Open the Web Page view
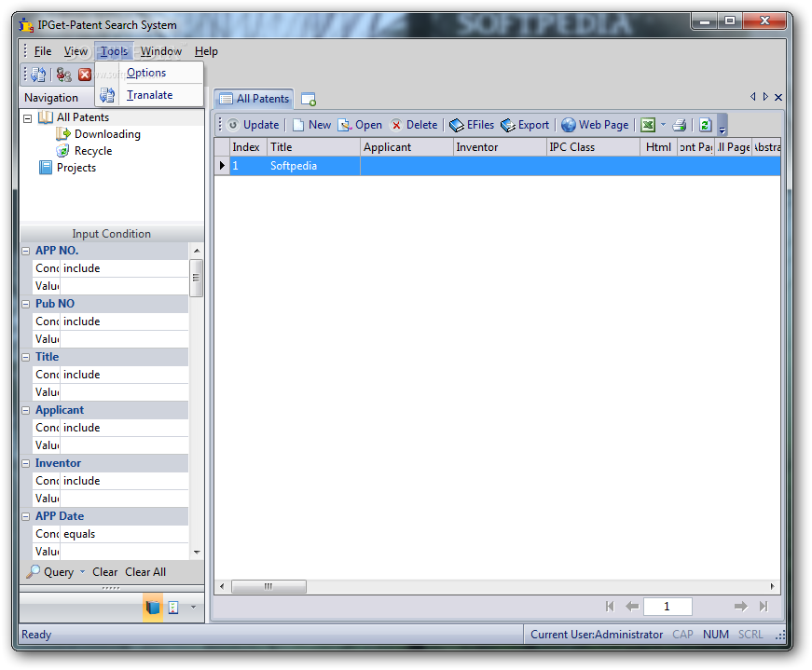Screen dimensions: 812x670 click(595, 125)
